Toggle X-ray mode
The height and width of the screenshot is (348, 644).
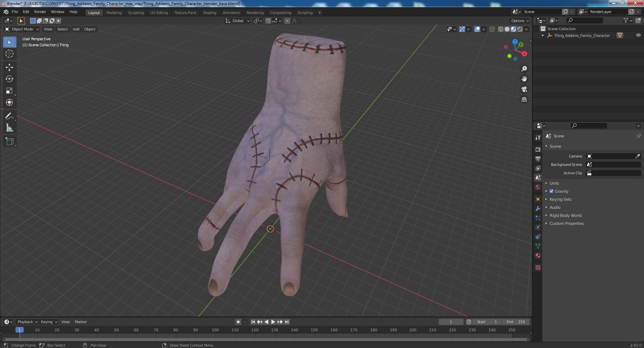pyautogui.click(x=492, y=29)
